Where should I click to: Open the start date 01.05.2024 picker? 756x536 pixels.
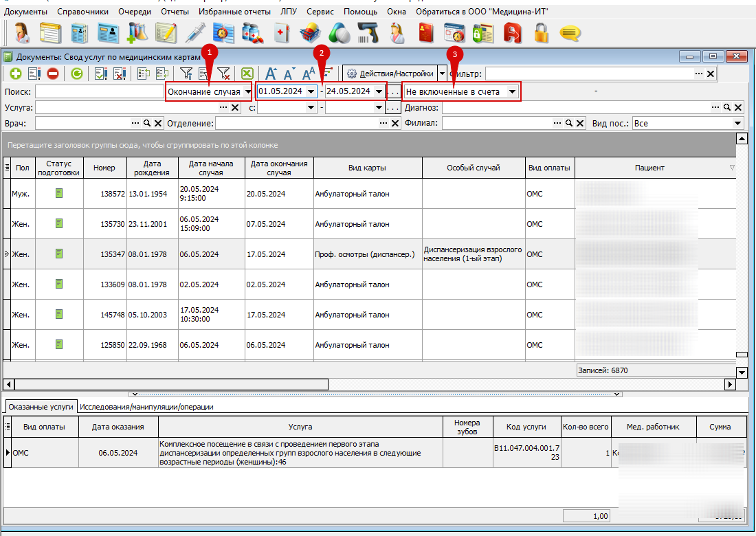[x=311, y=91]
